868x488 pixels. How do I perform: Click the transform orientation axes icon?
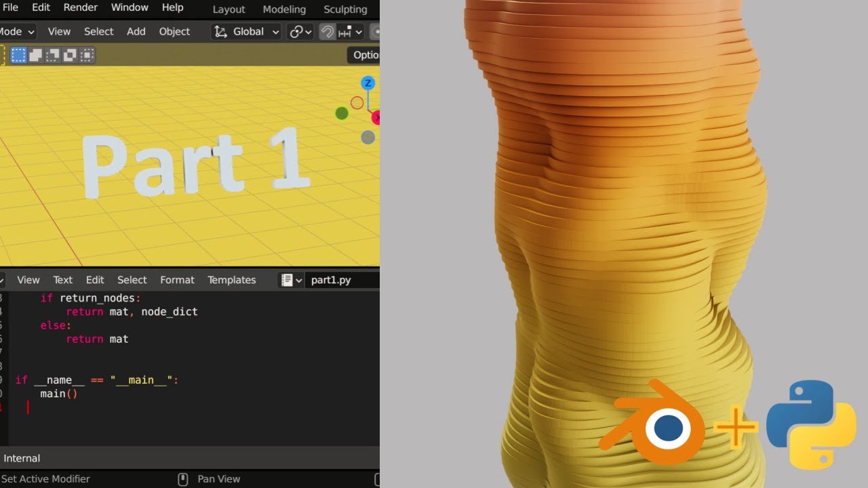coord(220,31)
